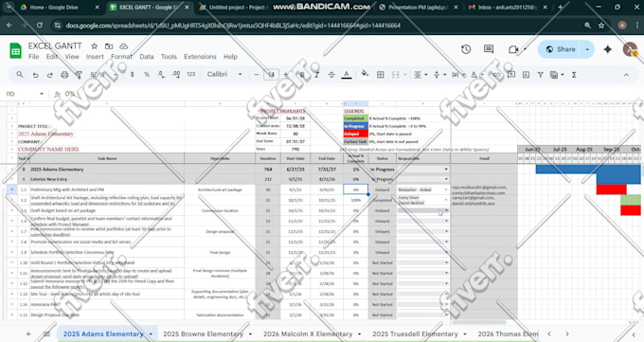Decrease decimal places
The height and width of the screenshot is (342, 644).
pyautogui.click(x=161, y=75)
